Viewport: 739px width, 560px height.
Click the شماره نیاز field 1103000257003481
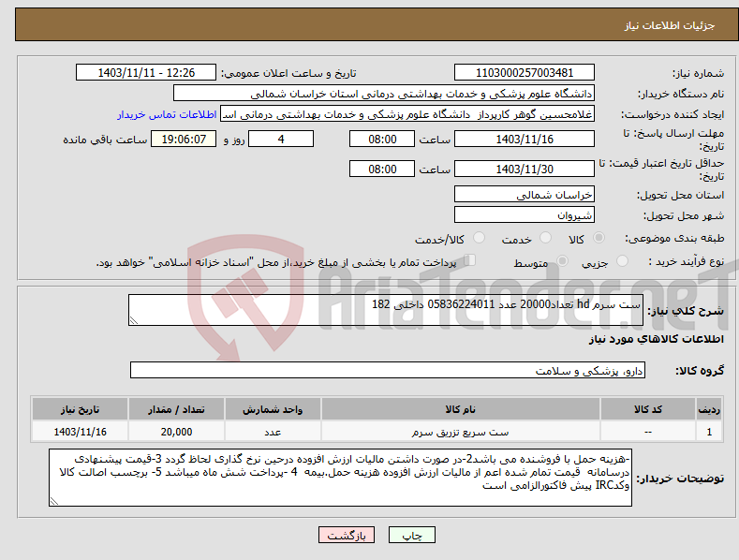point(525,73)
